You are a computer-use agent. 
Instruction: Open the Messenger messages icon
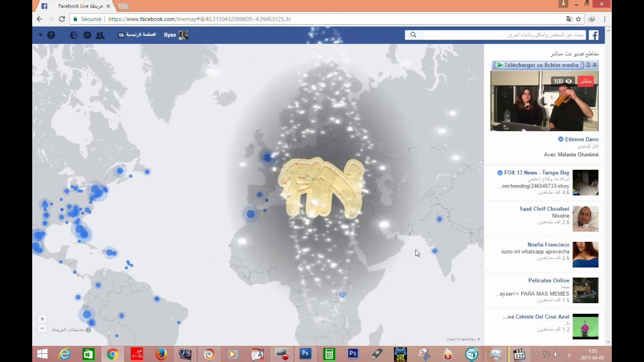coord(87,35)
